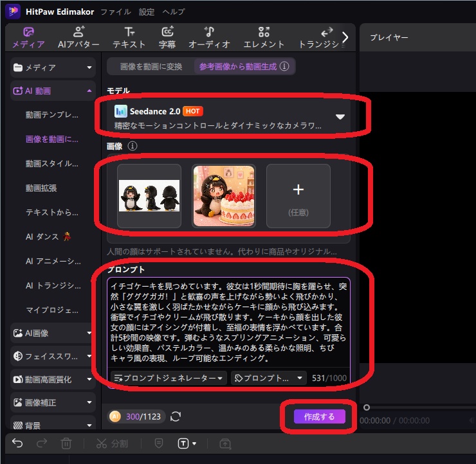Screen dimensions: 476x464
Task: Open the メディア tab in top toolbar
Action: coord(28,38)
